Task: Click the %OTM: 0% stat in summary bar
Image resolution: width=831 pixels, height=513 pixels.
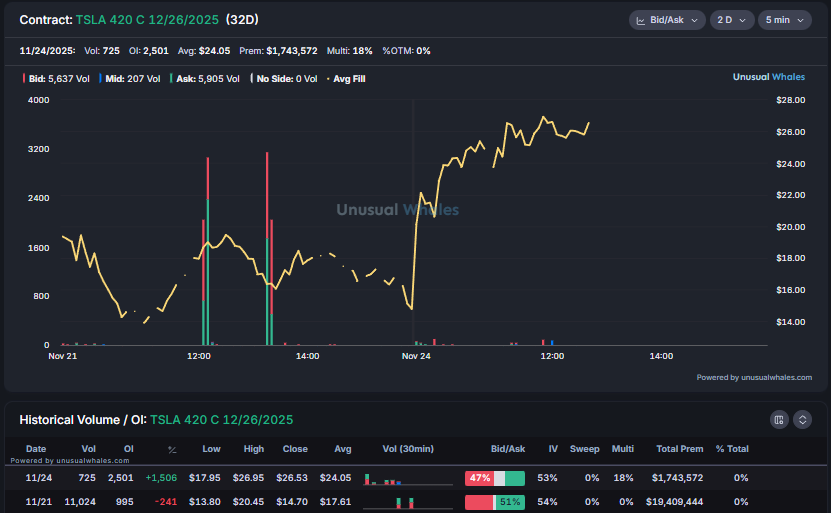Action: (406, 51)
